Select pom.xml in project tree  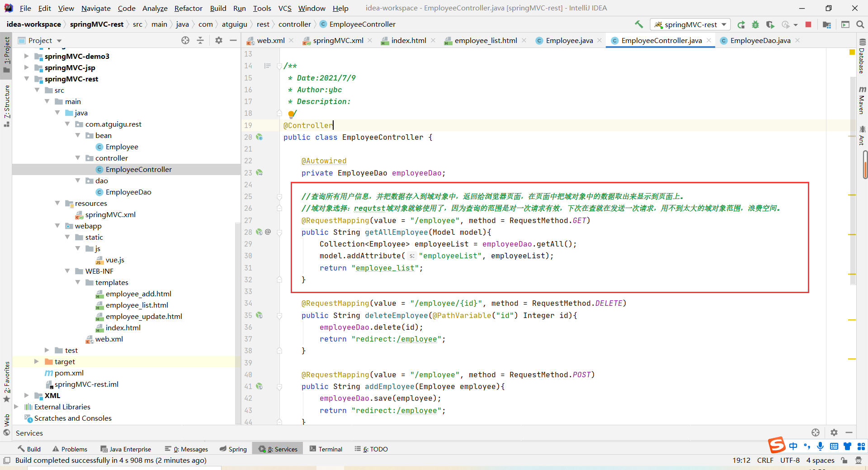coord(69,373)
